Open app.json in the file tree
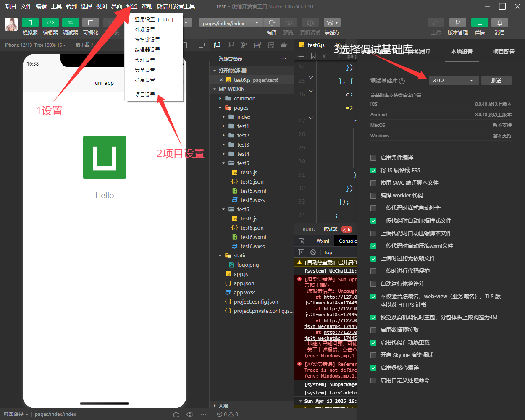The image size is (525, 420). point(244,283)
